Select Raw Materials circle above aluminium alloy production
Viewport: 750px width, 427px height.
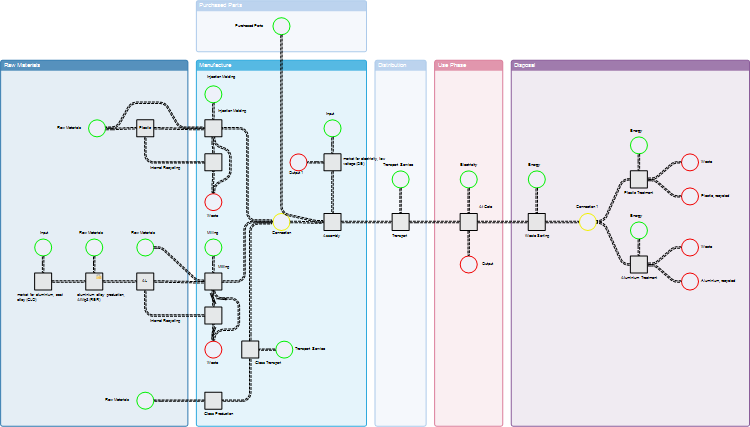tap(94, 247)
